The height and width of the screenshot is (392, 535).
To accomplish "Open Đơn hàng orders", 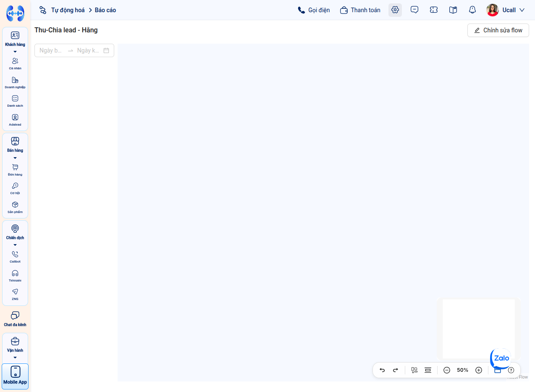I will click(15, 170).
